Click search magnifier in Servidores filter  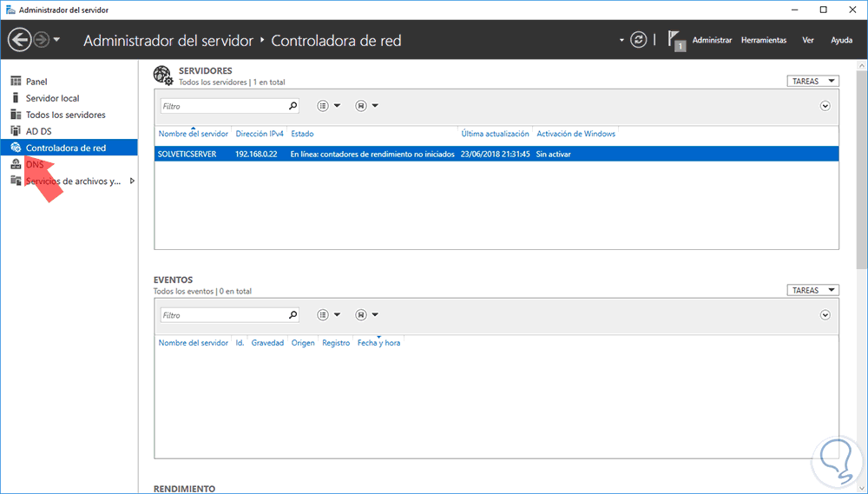pos(293,106)
